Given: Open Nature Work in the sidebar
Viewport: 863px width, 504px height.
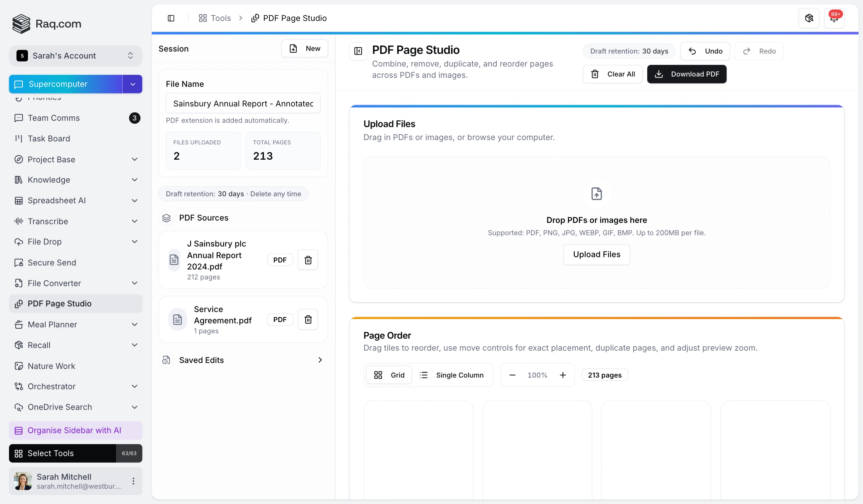Looking at the screenshot, I should 75,366.
